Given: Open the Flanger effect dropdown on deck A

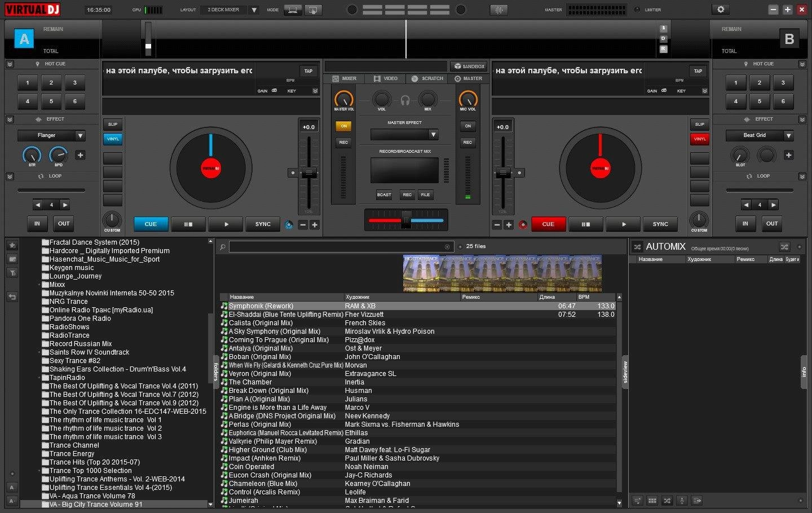Looking at the screenshot, I should pyautogui.click(x=80, y=135).
